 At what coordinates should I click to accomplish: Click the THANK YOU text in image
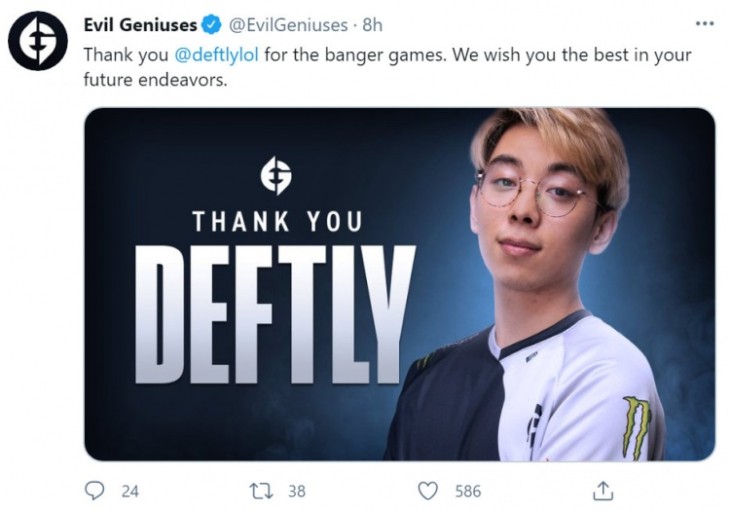277,222
